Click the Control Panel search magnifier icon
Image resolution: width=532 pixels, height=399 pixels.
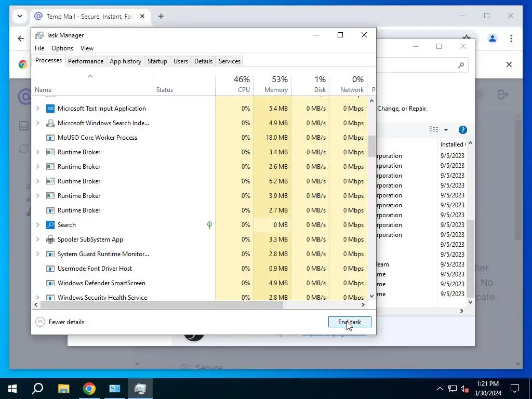(x=461, y=65)
